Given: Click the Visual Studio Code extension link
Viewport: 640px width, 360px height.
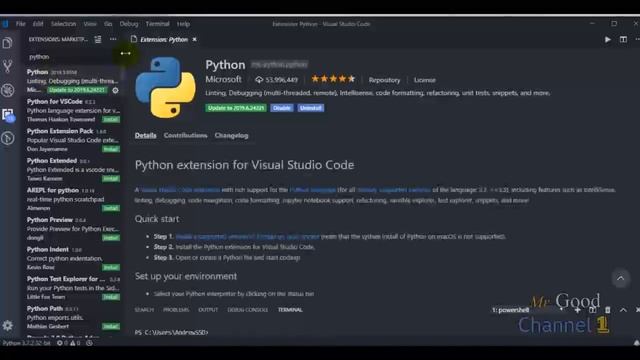Looking at the screenshot, I should tap(180, 190).
